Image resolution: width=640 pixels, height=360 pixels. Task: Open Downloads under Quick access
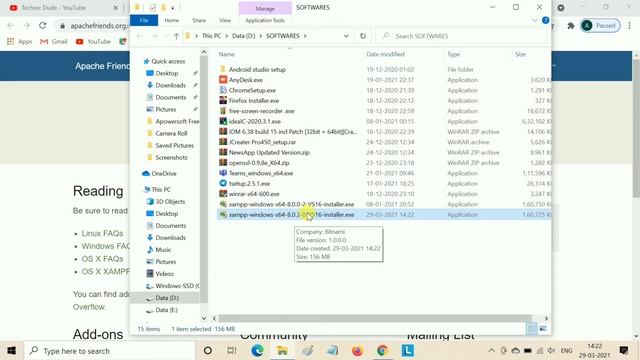coord(170,85)
